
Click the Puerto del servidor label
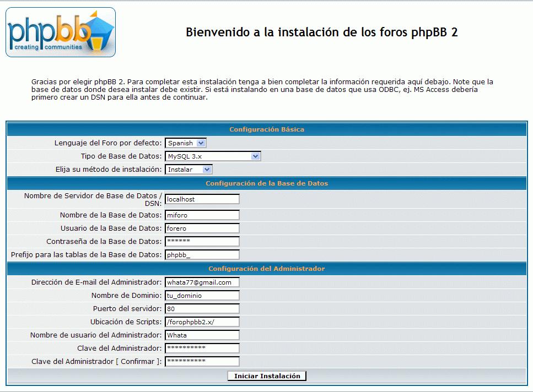pyautogui.click(x=127, y=308)
